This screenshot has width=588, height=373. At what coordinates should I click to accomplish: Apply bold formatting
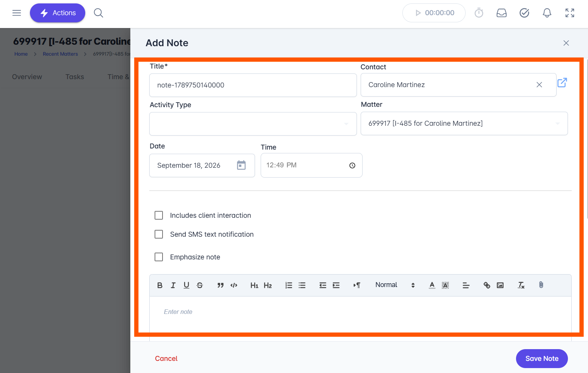pyautogui.click(x=160, y=285)
